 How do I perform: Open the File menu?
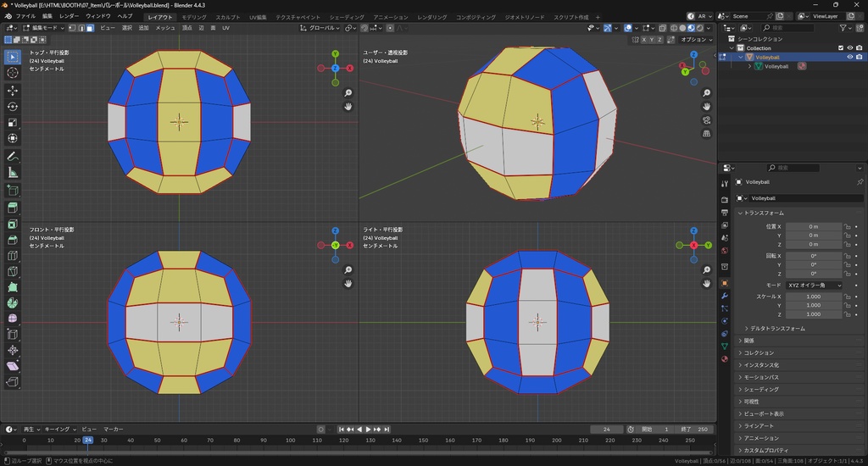[25, 17]
